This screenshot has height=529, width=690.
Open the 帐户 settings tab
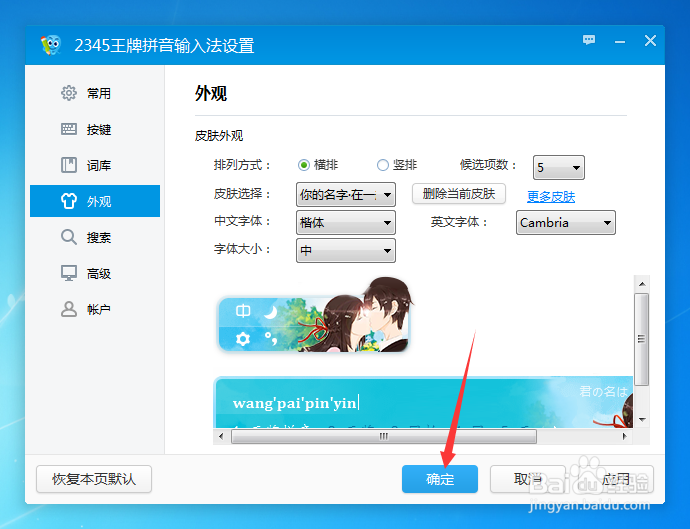tap(95, 309)
